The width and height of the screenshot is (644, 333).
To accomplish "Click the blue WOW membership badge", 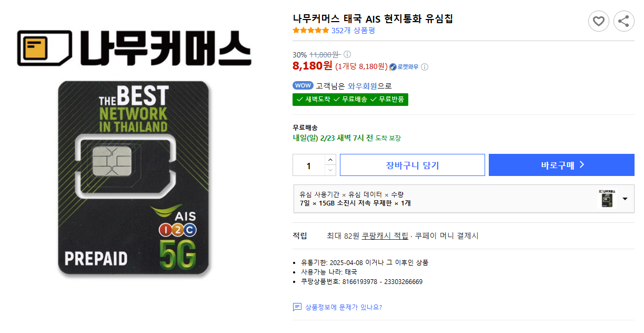I will [x=303, y=85].
